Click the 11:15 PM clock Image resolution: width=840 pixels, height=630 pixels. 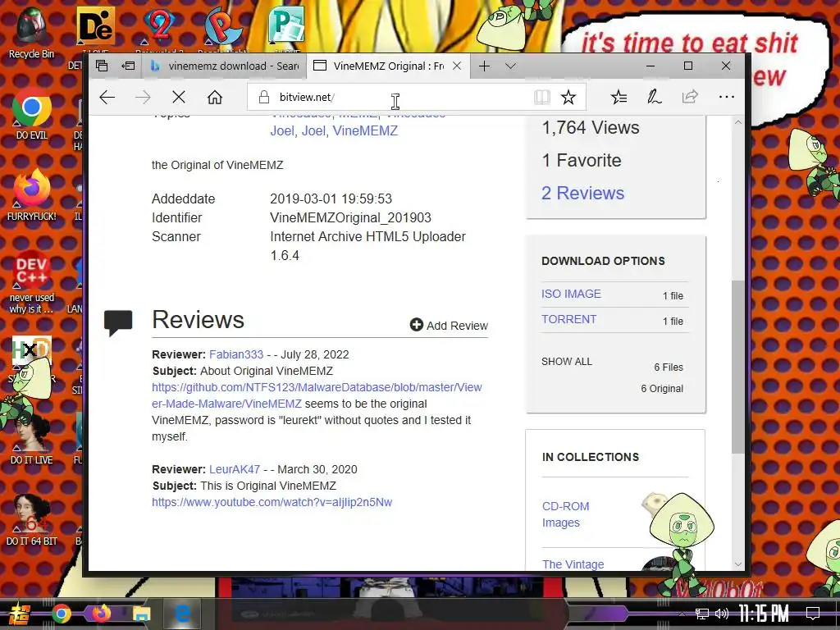(764, 614)
